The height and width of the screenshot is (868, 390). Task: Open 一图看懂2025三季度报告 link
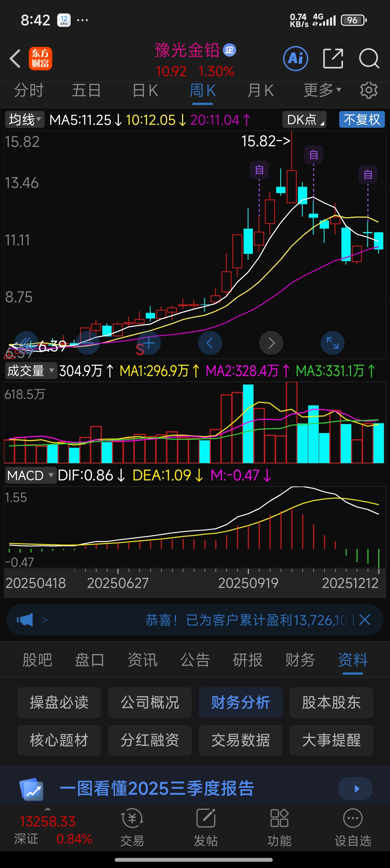coord(157,789)
